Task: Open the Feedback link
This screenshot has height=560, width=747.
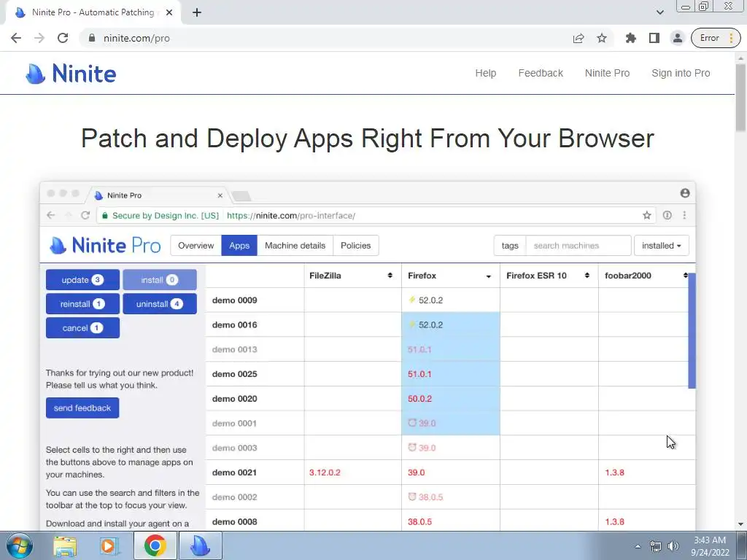Action: click(541, 73)
